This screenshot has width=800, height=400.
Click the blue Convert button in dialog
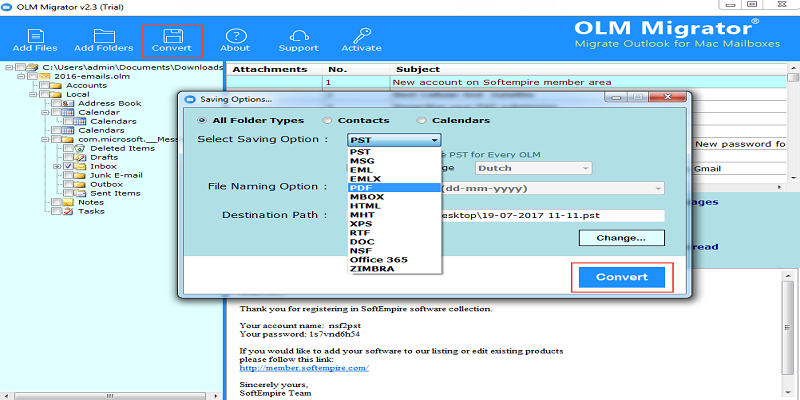point(622,277)
